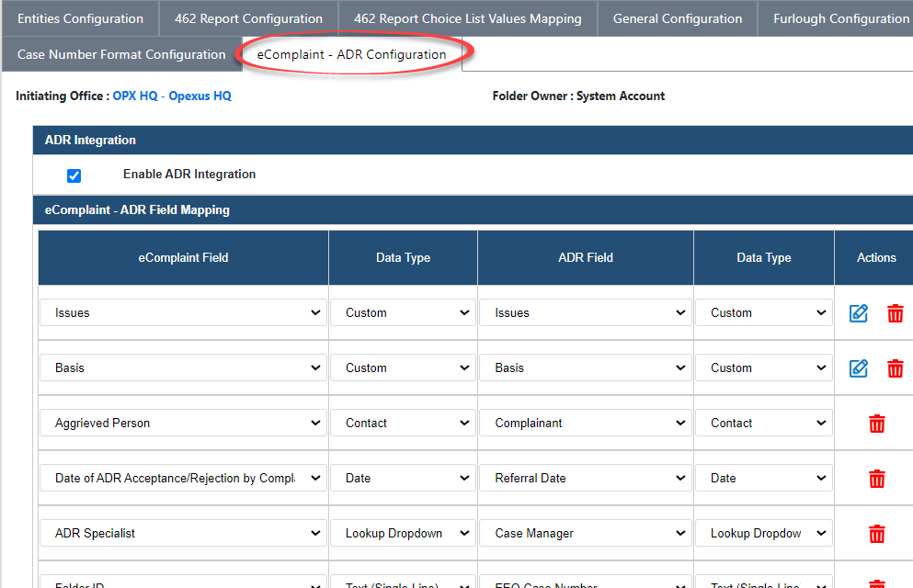Open Contact data type beside Aggrieved Person

coord(403,423)
